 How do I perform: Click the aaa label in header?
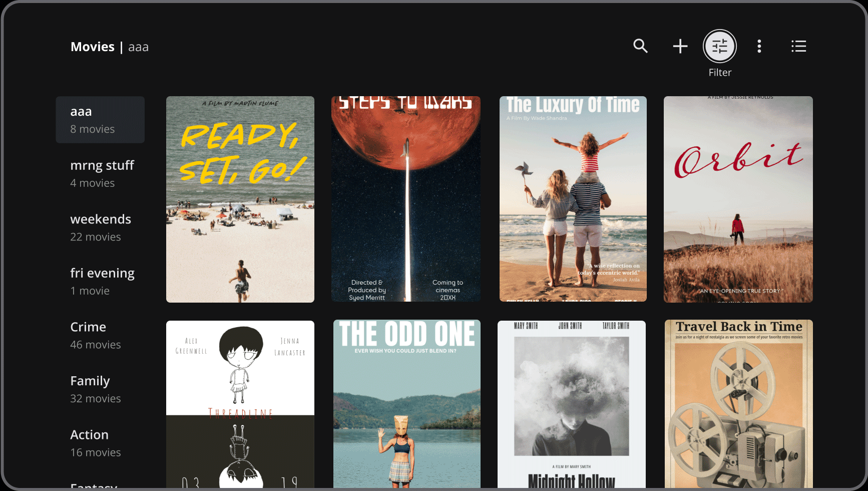point(138,47)
